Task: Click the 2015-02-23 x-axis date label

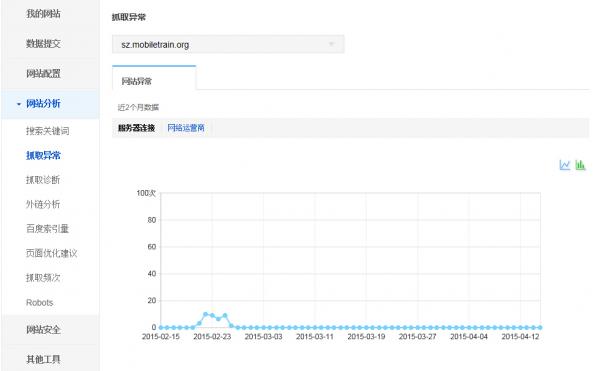Action: (x=212, y=337)
